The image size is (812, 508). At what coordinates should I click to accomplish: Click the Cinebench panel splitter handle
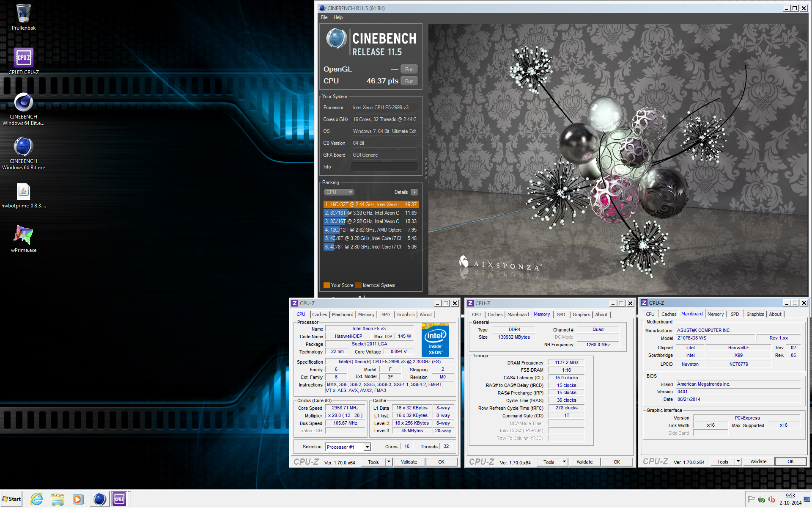pyautogui.click(x=426, y=168)
